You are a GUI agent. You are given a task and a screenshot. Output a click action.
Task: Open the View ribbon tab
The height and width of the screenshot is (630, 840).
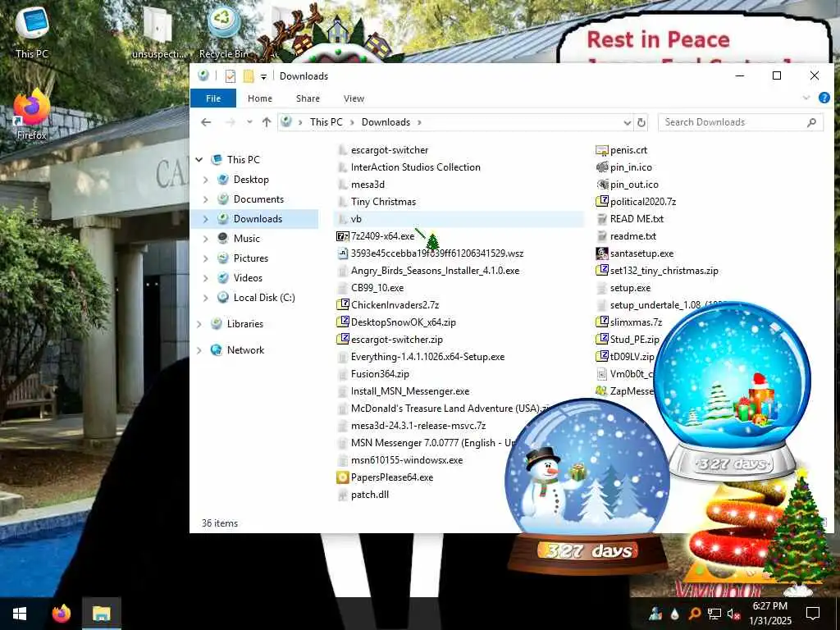[354, 98]
